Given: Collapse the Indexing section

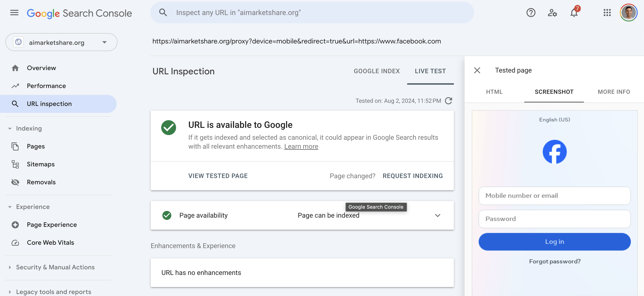Looking at the screenshot, I should click(10, 129).
